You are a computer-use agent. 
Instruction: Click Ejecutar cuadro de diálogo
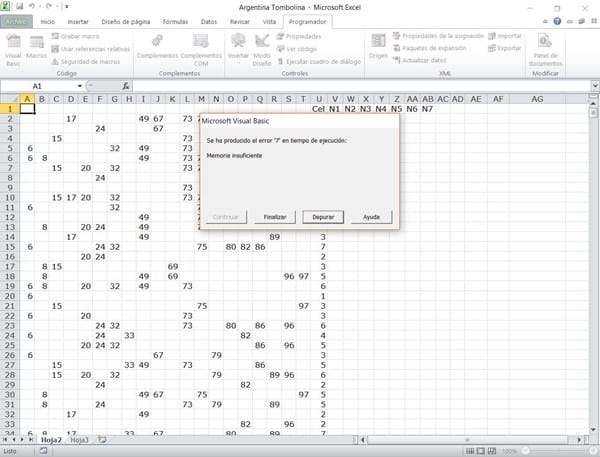coord(319,62)
